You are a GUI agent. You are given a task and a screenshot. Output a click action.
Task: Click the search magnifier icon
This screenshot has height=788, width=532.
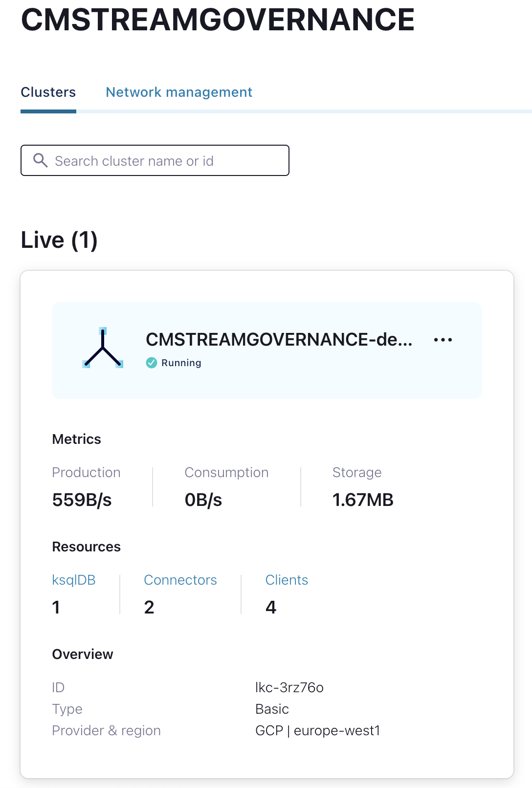click(x=40, y=160)
